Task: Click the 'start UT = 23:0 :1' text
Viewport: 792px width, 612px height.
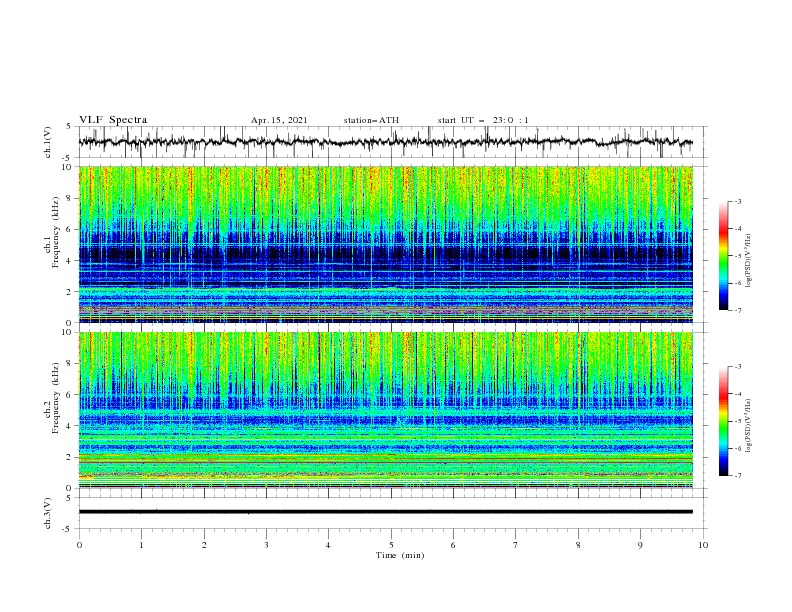Action: click(483, 120)
